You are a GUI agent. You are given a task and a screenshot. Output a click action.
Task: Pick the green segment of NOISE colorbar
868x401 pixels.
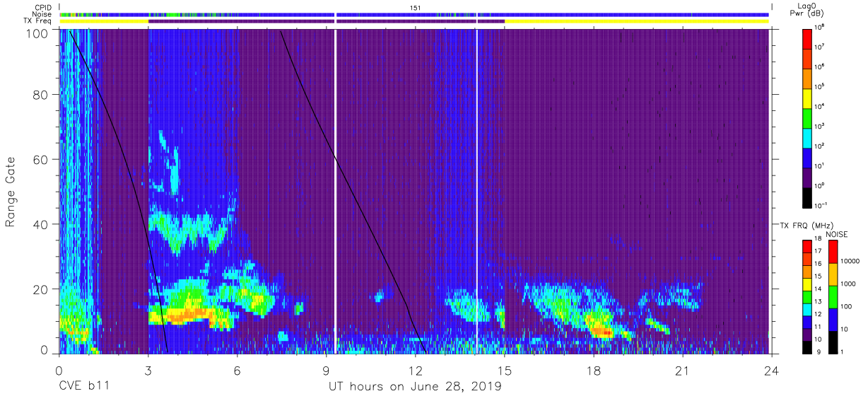pyautogui.click(x=832, y=296)
